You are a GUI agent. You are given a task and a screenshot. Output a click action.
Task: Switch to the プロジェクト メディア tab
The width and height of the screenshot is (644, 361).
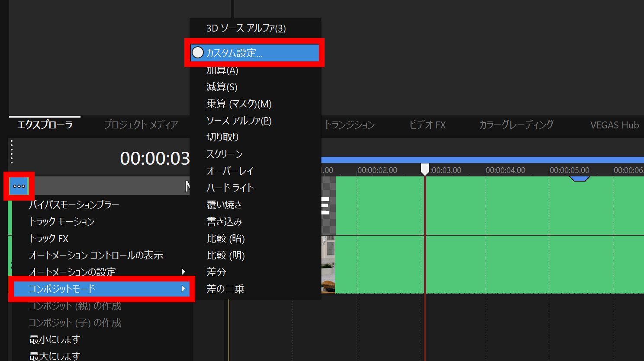(x=141, y=125)
